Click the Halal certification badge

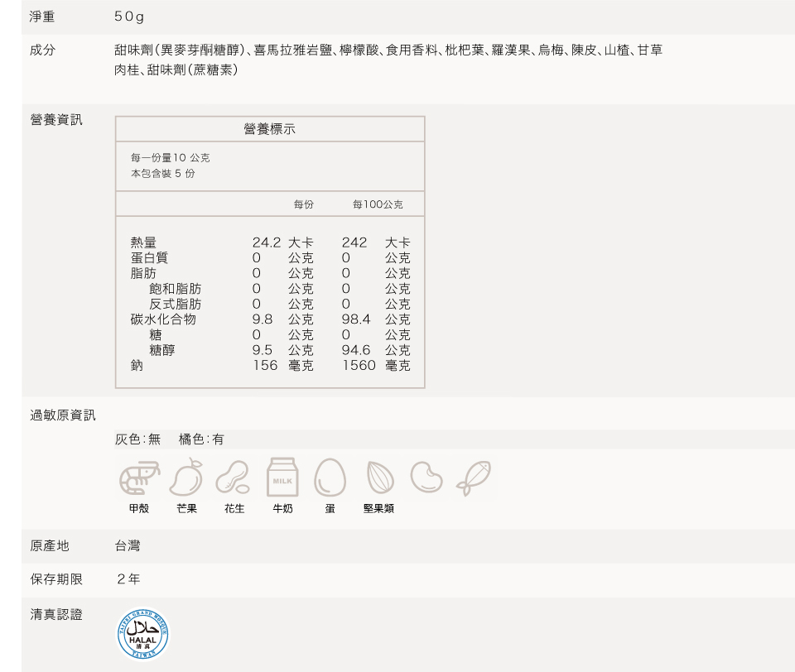[143, 634]
